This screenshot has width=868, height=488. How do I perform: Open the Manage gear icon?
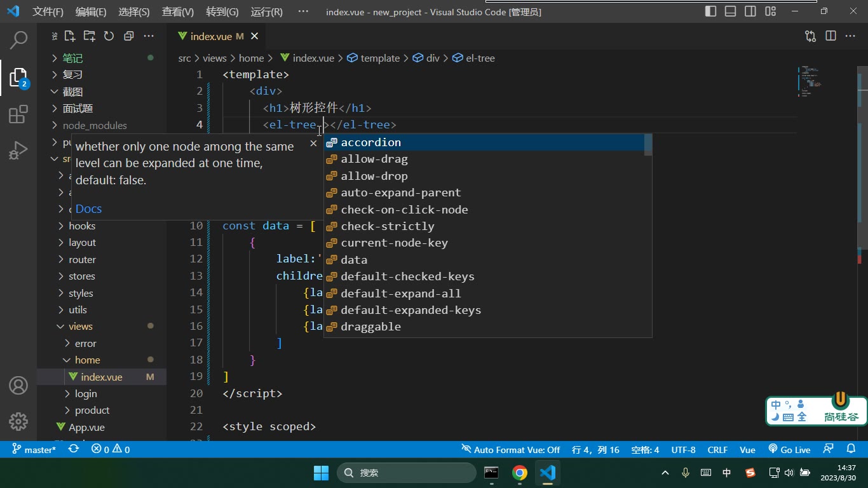pos(18,421)
